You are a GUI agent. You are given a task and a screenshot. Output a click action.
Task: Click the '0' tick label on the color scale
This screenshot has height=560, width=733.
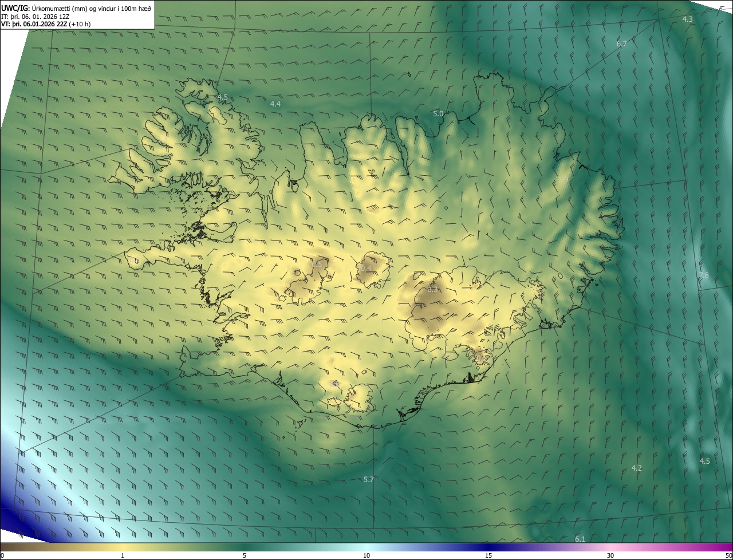tap(2, 555)
